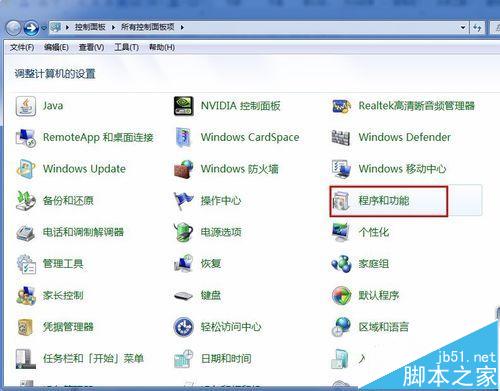Open the 个性化 monitor icon
Screen dimensions: 500x391
coord(341,232)
